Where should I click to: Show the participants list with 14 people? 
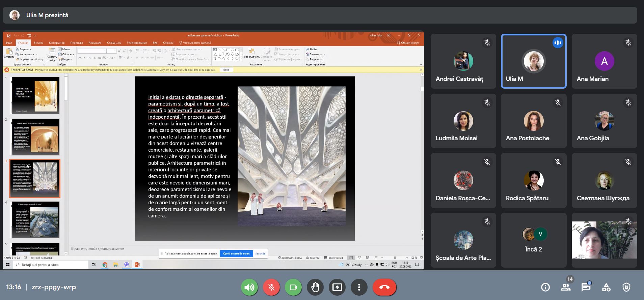(x=566, y=287)
